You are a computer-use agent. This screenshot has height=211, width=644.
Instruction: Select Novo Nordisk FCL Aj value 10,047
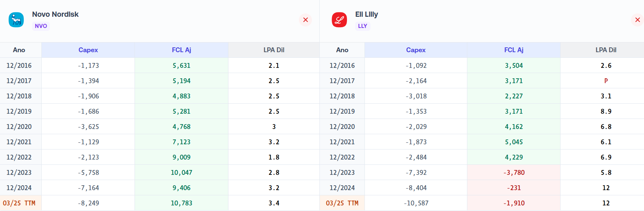(x=181, y=173)
